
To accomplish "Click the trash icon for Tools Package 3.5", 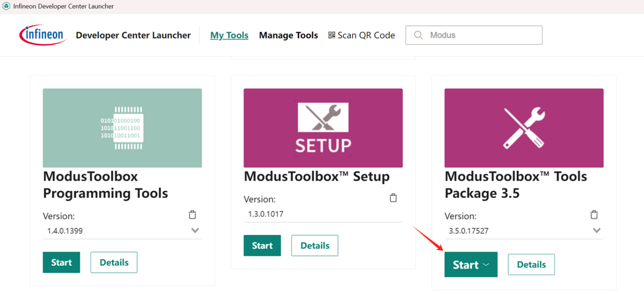I will point(594,214).
